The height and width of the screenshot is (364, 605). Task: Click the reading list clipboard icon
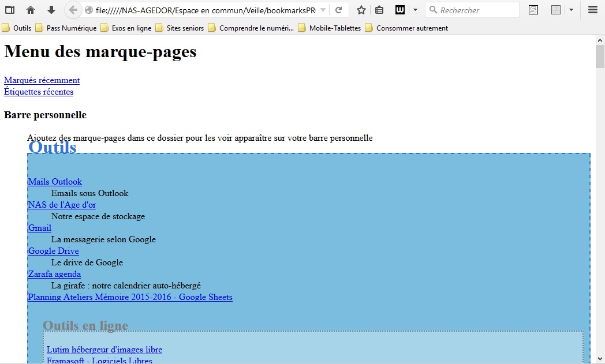tap(379, 10)
